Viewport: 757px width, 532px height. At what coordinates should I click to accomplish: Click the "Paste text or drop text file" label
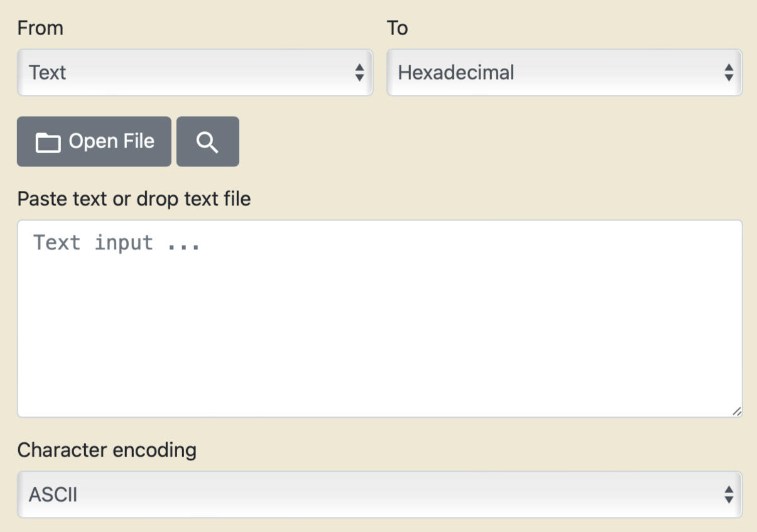[134, 199]
